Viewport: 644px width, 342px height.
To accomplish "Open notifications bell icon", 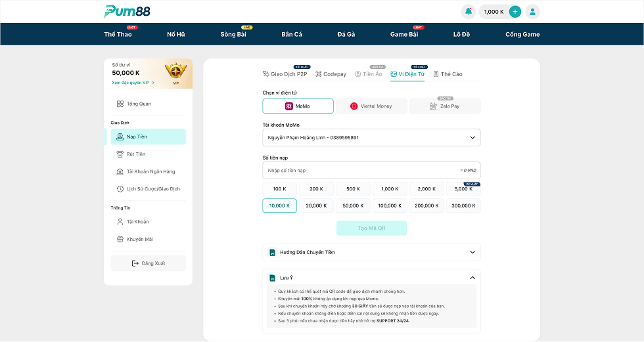I will coord(468,11).
